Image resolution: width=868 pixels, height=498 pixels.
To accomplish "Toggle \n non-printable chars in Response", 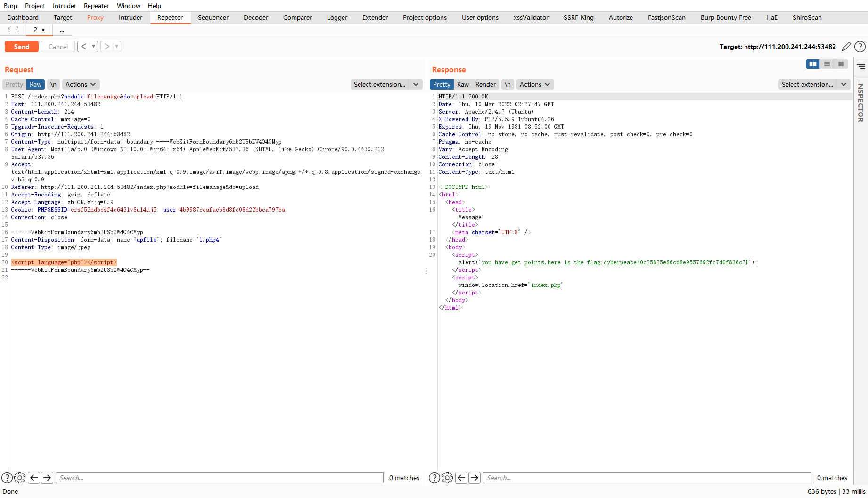I will click(x=508, y=84).
